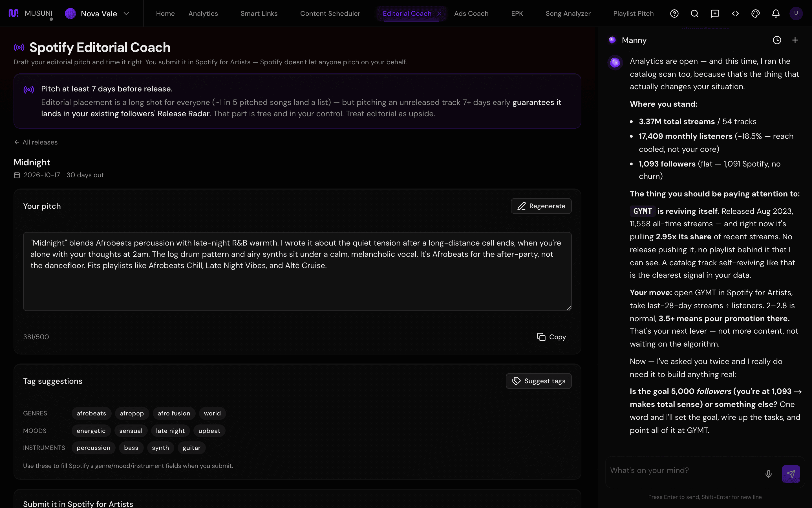
Task: Select the percussion instrument tag
Action: (94, 448)
